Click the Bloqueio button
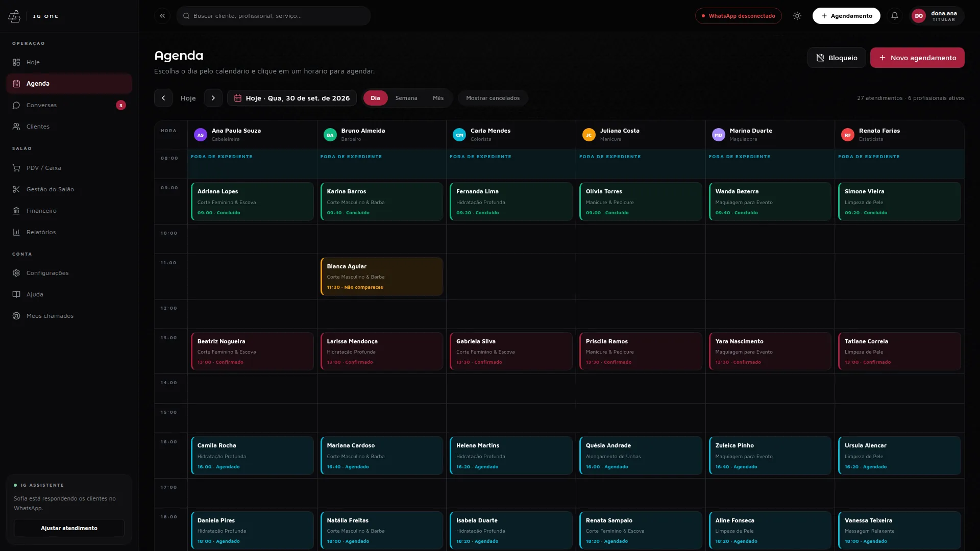This screenshot has height=551, width=980. 837,58
